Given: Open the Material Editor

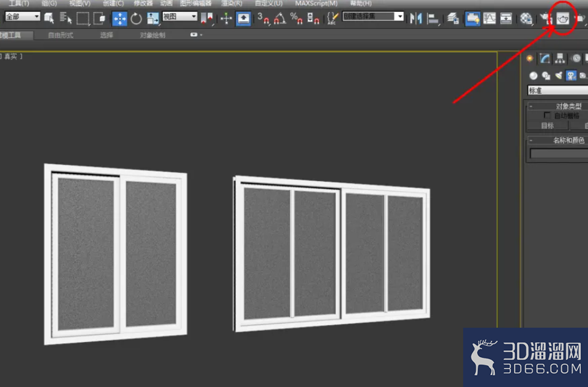Looking at the screenshot, I should (526, 18).
